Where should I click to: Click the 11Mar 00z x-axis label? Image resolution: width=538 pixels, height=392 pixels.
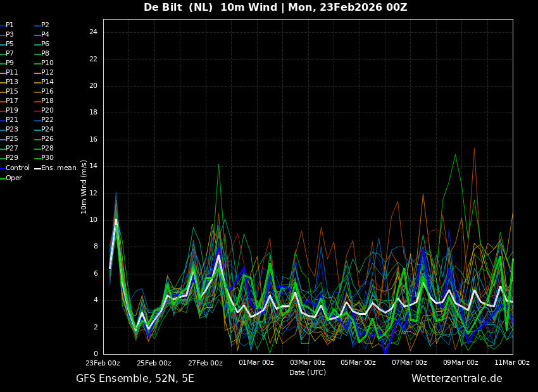click(x=511, y=363)
